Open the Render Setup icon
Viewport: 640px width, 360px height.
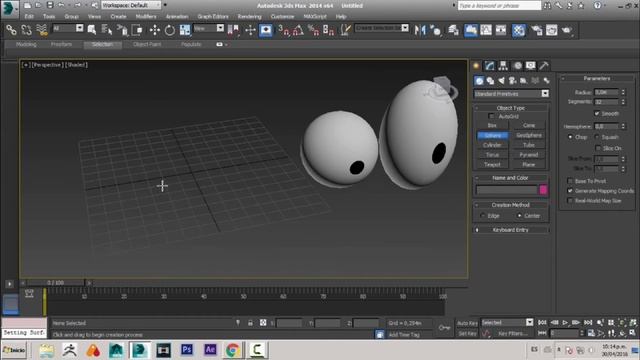tap(536, 30)
